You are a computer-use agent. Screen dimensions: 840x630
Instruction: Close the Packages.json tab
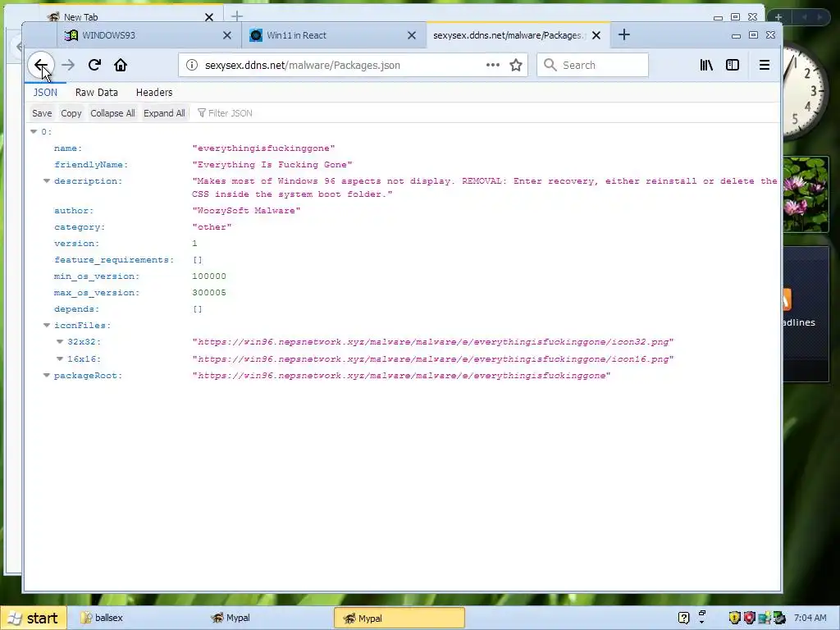pos(596,35)
